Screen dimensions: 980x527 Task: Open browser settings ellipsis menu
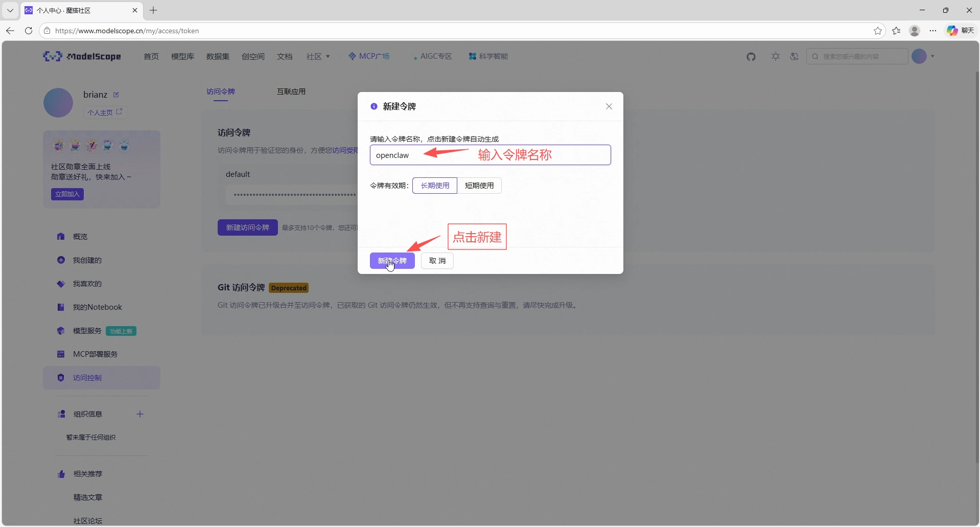(933, 31)
